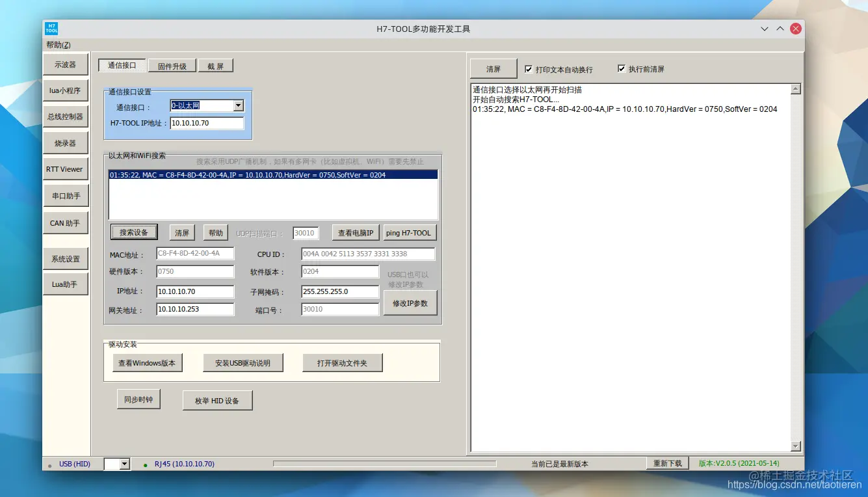Close the H7-TOOL window
The width and height of the screenshot is (868, 497).
(x=796, y=29)
